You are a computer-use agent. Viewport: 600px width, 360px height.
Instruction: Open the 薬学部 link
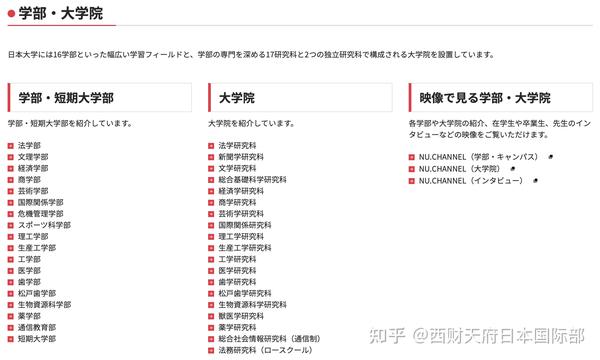[29, 316]
